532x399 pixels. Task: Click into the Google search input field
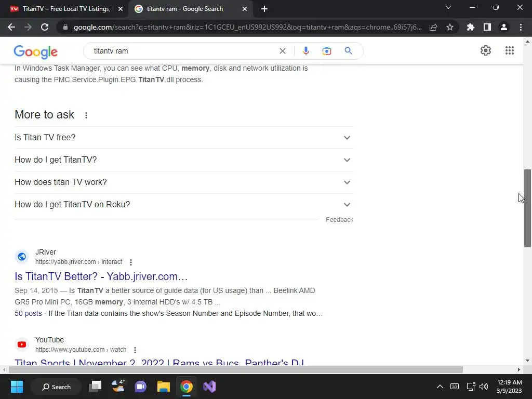(x=183, y=51)
